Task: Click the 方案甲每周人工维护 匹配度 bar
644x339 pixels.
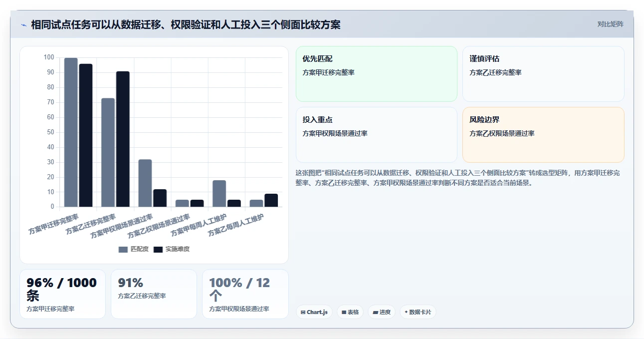Action: point(219,193)
